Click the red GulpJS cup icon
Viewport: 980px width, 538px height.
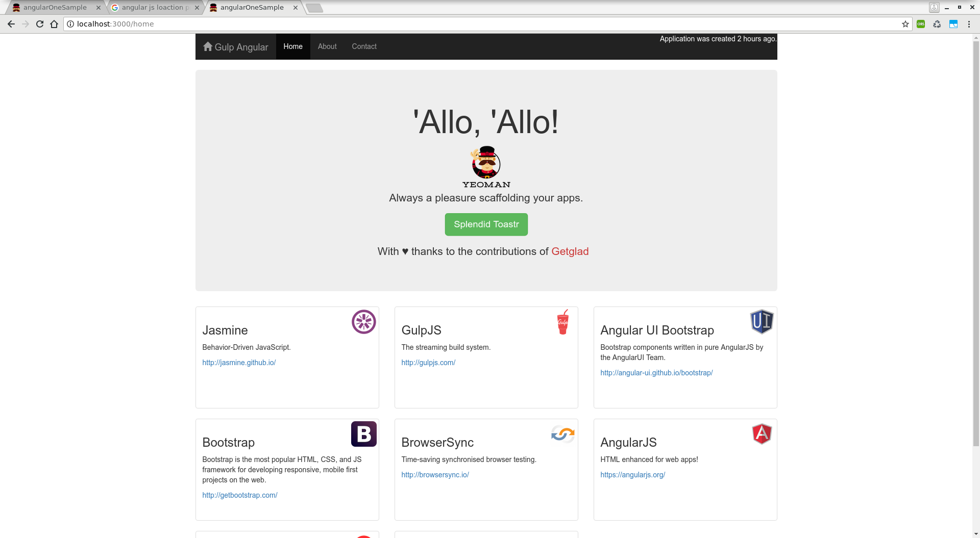pos(562,322)
